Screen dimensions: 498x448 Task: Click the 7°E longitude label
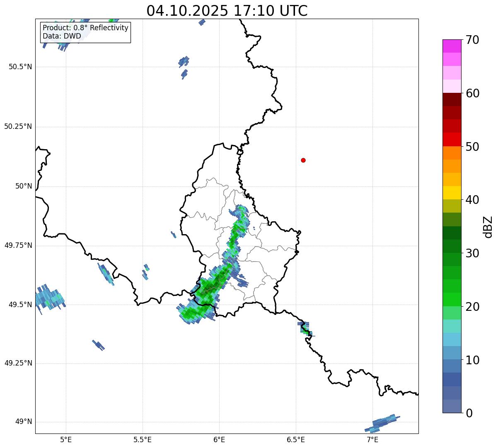[372, 439]
